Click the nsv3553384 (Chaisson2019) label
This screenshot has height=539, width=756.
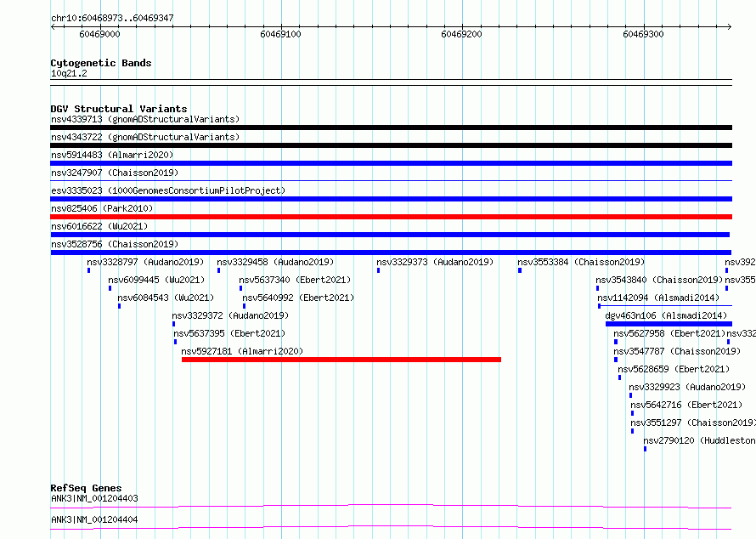(582, 262)
